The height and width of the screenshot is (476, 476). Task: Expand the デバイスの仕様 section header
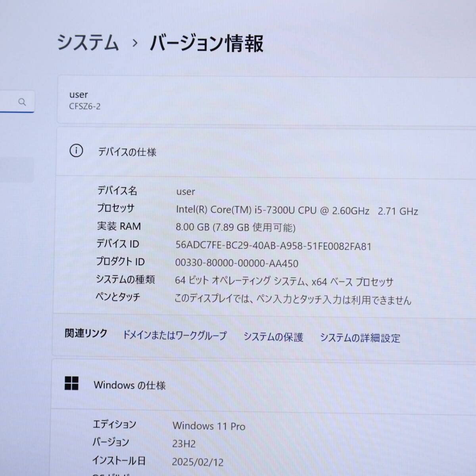pyautogui.click(x=266, y=152)
